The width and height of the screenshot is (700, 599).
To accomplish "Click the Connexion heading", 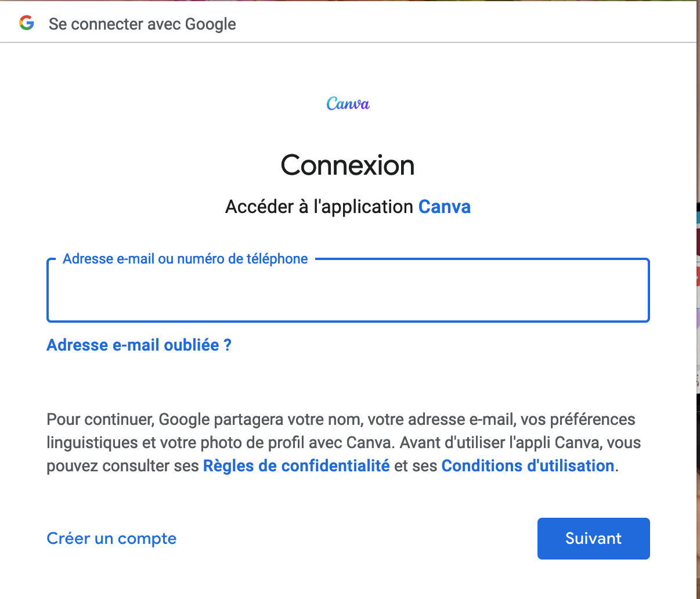I will click(348, 165).
